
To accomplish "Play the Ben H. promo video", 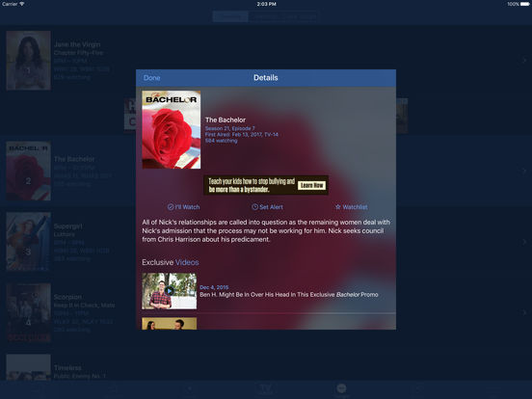I will click(x=169, y=291).
